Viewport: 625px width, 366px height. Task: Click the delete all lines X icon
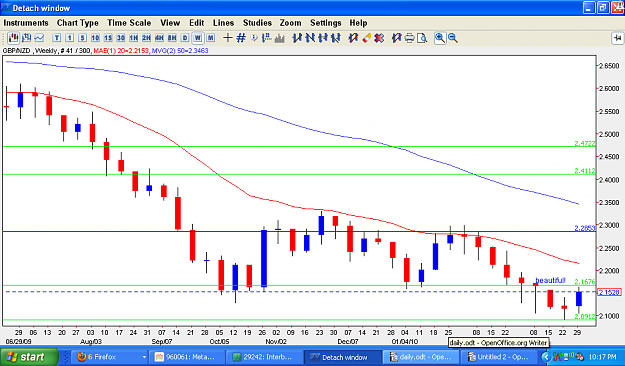tap(379, 38)
